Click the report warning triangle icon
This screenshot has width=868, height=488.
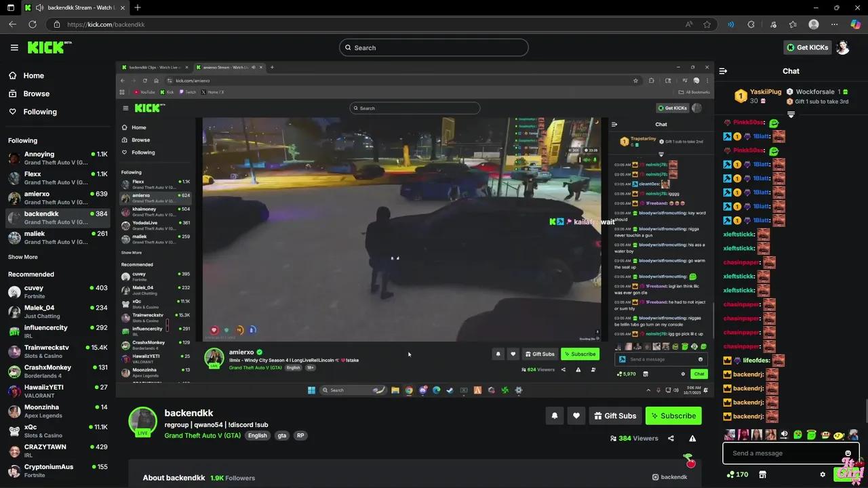[692, 439]
